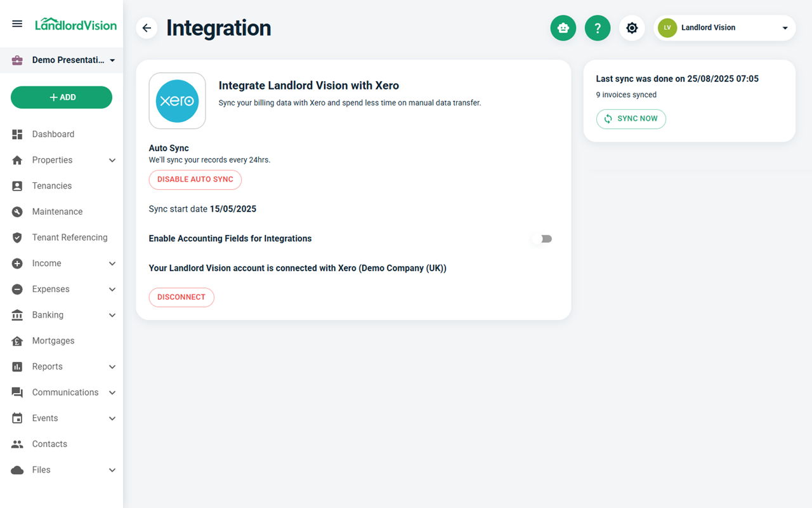Image resolution: width=812 pixels, height=508 pixels.
Task: Expand the Communications submenu chevron
Action: [x=112, y=392]
